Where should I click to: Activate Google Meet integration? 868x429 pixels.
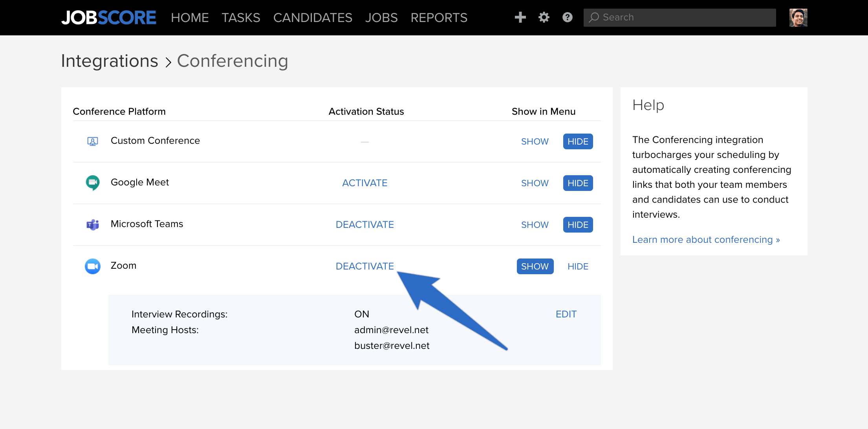(364, 183)
